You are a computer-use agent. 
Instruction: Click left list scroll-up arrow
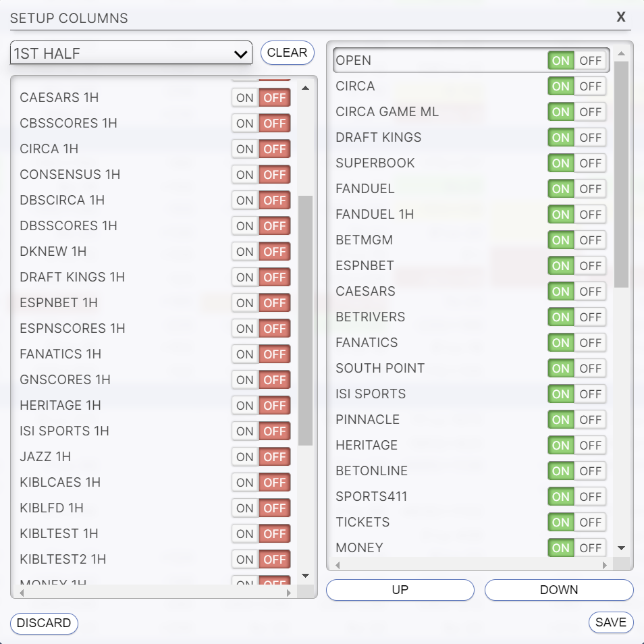305,88
